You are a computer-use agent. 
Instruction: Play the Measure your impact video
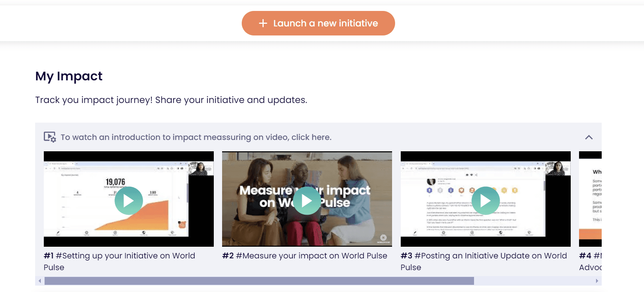coord(307,201)
